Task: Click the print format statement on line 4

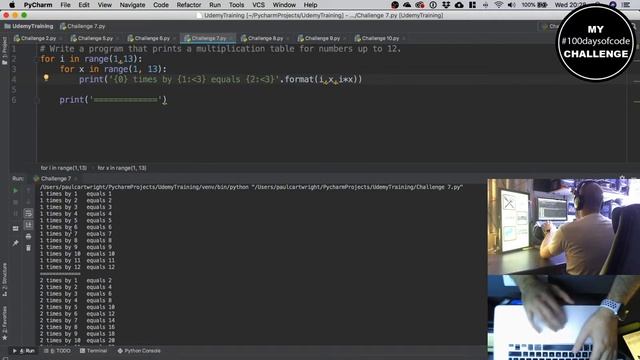Action: pyautogui.click(x=220, y=79)
